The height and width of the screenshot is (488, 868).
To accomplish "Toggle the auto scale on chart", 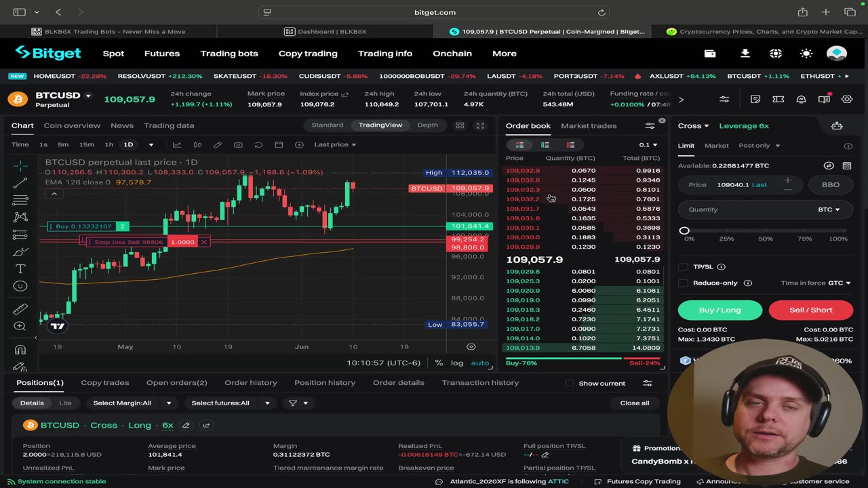I will pos(480,363).
